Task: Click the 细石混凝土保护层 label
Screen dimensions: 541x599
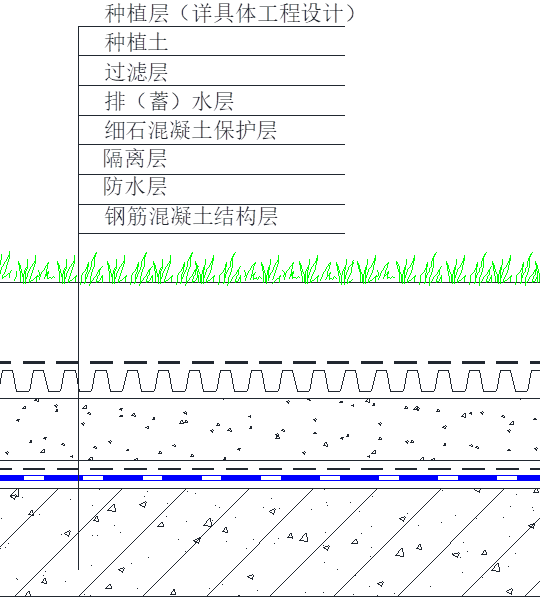Action: click(x=191, y=130)
